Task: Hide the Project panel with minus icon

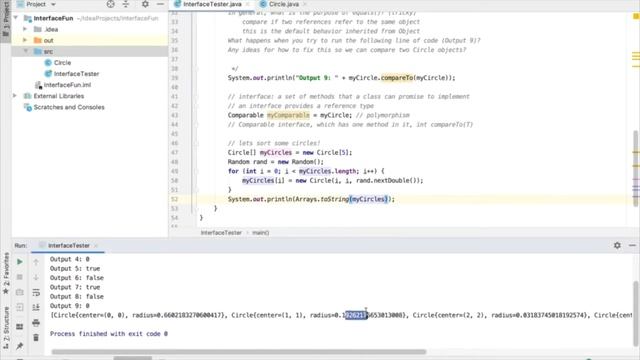Action: (160, 4)
